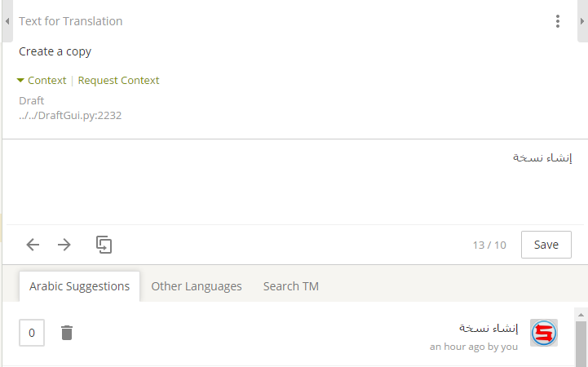Screen dimensions: 588x367
Task: Click the Request Context link
Action: [x=119, y=81]
